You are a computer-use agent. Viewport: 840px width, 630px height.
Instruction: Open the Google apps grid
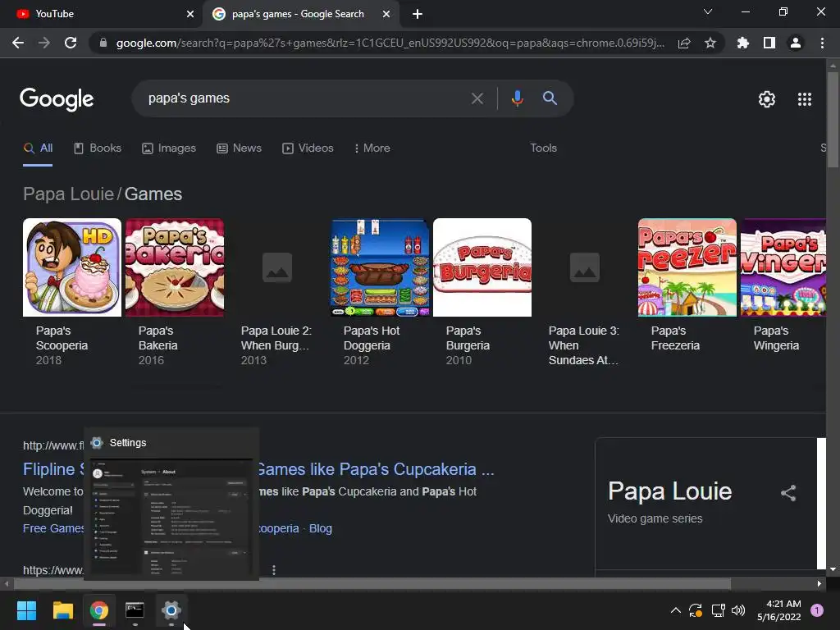pyautogui.click(x=805, y=99)
